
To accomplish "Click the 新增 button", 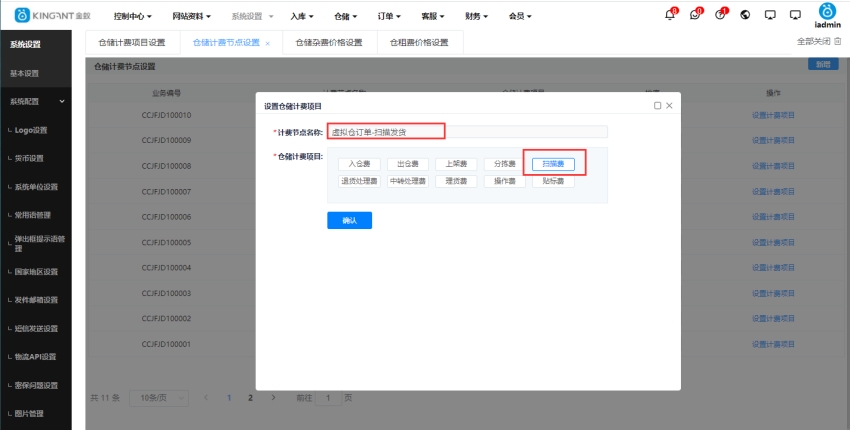I will coord(823,65).
